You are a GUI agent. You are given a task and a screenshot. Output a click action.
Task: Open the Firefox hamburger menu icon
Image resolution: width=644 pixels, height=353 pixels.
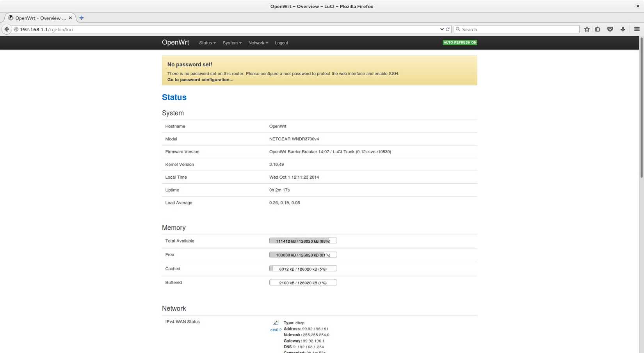click(x=637, y=29)
